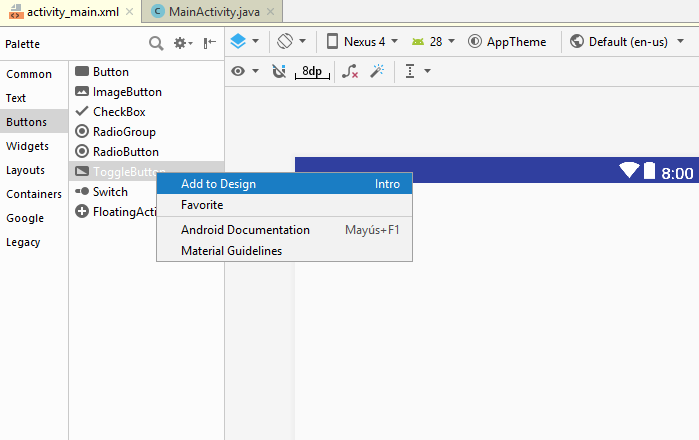Hide the Palette panel with collapse icon
699x440 pixels.
(209, 43)
